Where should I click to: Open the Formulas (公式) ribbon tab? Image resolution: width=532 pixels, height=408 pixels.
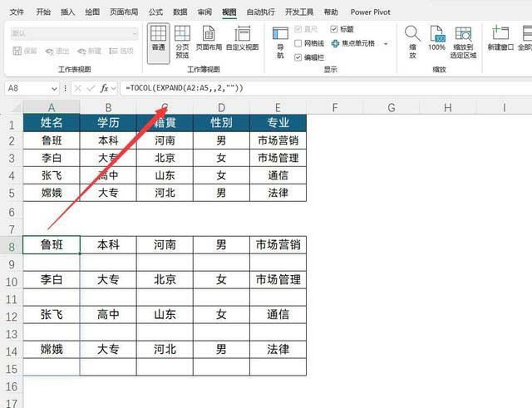[x=155, y=12]
